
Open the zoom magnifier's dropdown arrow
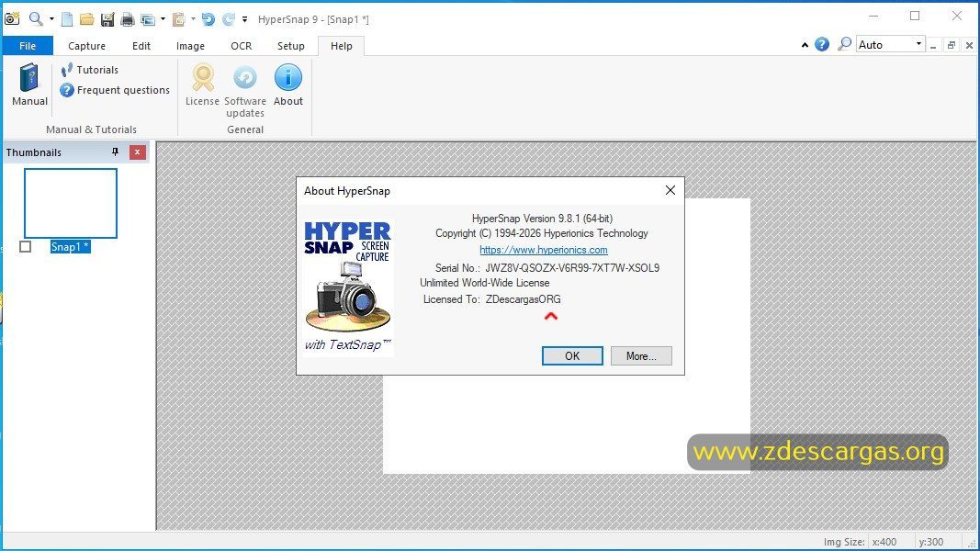(x=51, y=19)
